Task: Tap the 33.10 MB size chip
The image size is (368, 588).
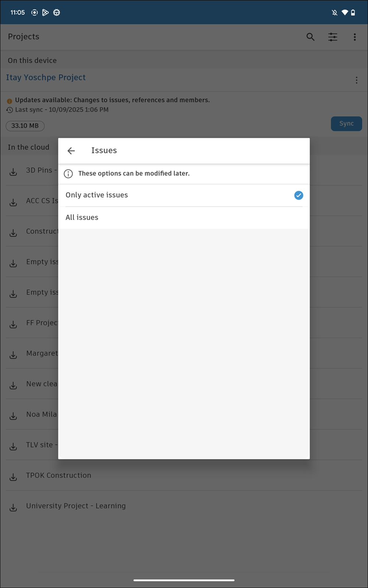Action: pos(25,126)
